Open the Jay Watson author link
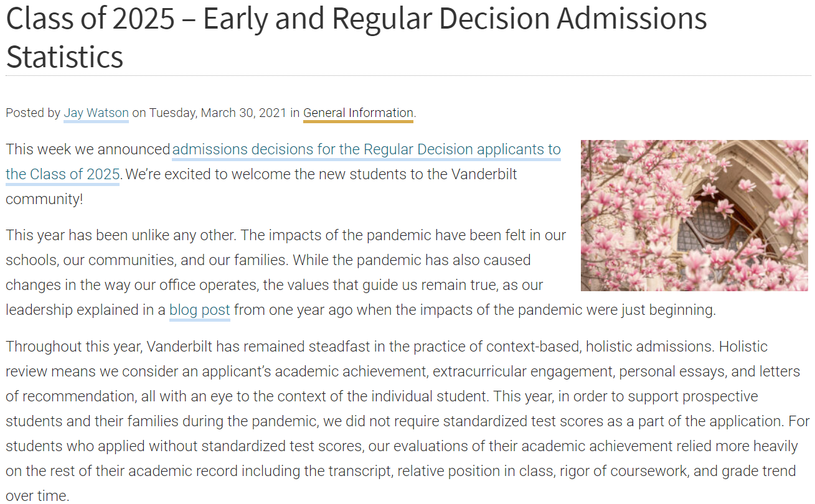The height and width of the screenshot is (504, 815). coord(96,113)
